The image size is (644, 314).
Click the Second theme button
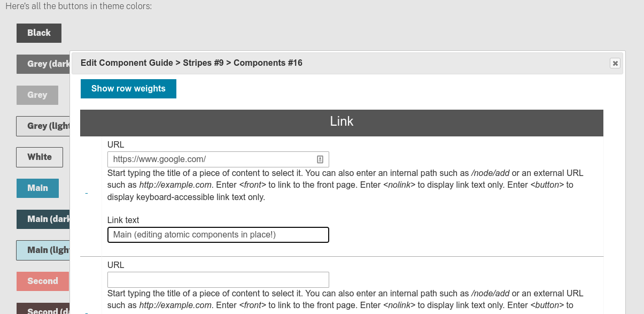click(x=42, y=281)
